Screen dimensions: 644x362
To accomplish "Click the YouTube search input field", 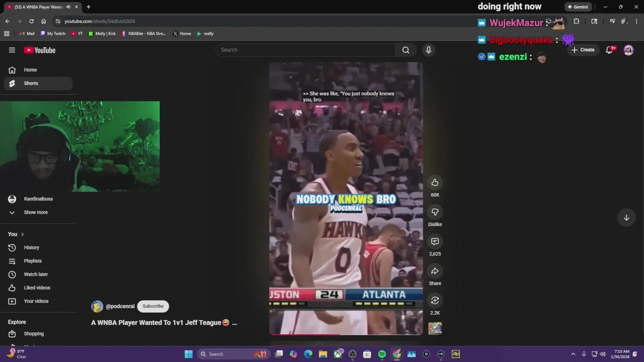I will coord(305,50).
